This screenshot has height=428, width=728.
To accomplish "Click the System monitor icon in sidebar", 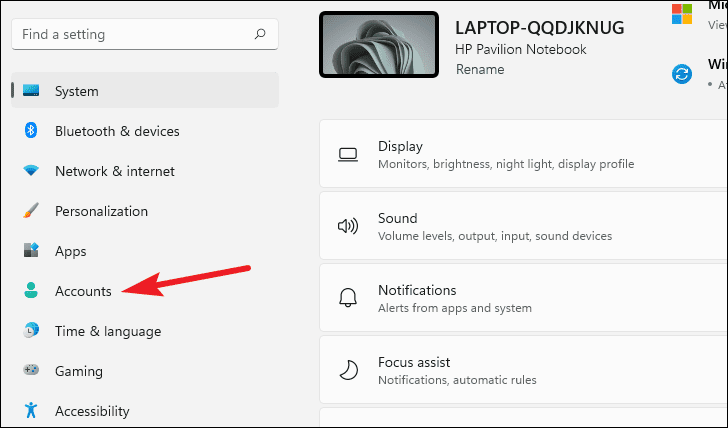I will 31,91.
